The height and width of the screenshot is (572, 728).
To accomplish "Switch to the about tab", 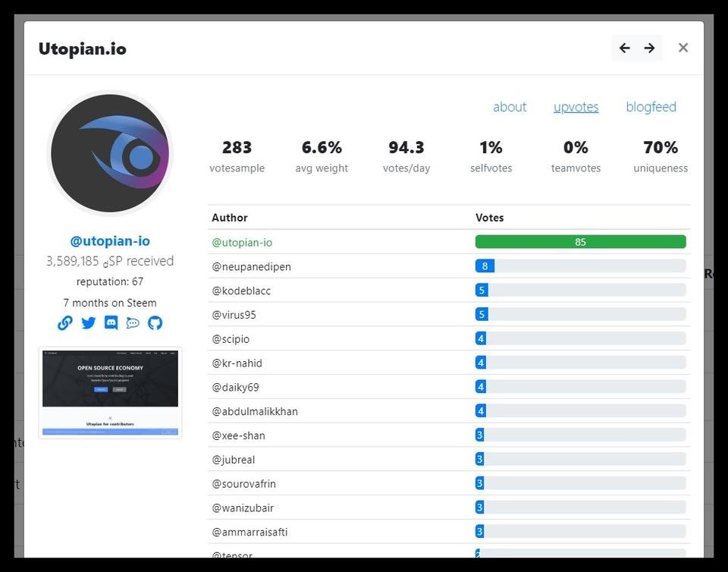I will click(x=510, y=107).
